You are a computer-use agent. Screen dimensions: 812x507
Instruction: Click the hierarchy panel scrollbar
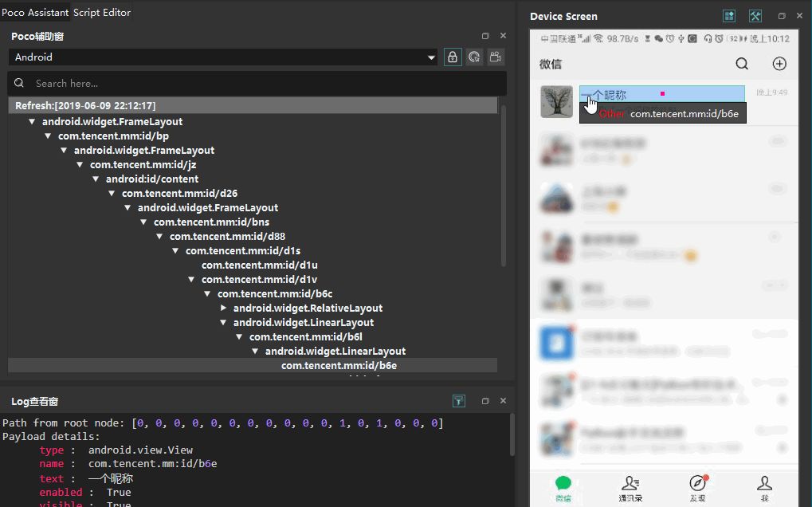click(x=504, y=183)
